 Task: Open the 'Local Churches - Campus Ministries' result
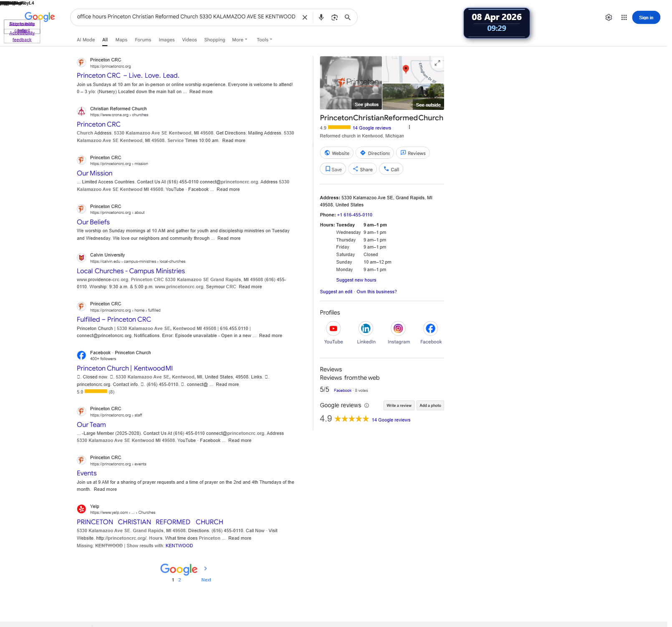pos(131,271)
